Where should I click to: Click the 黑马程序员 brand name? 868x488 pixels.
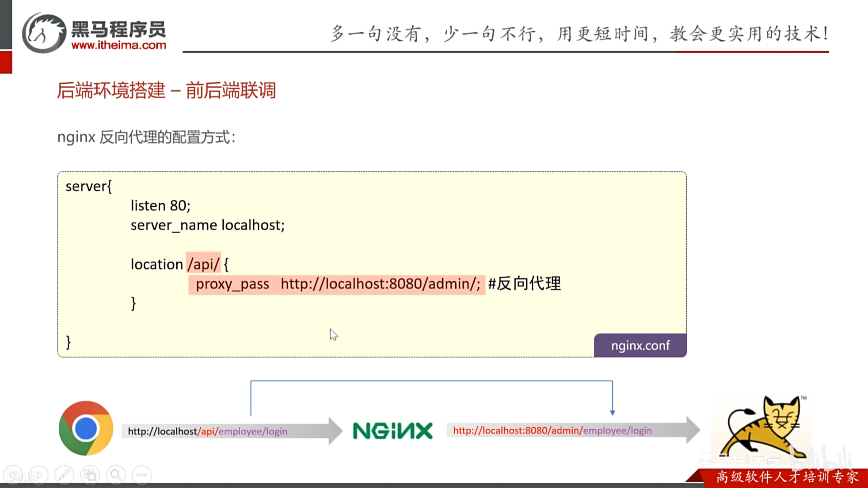click(119, 29)
